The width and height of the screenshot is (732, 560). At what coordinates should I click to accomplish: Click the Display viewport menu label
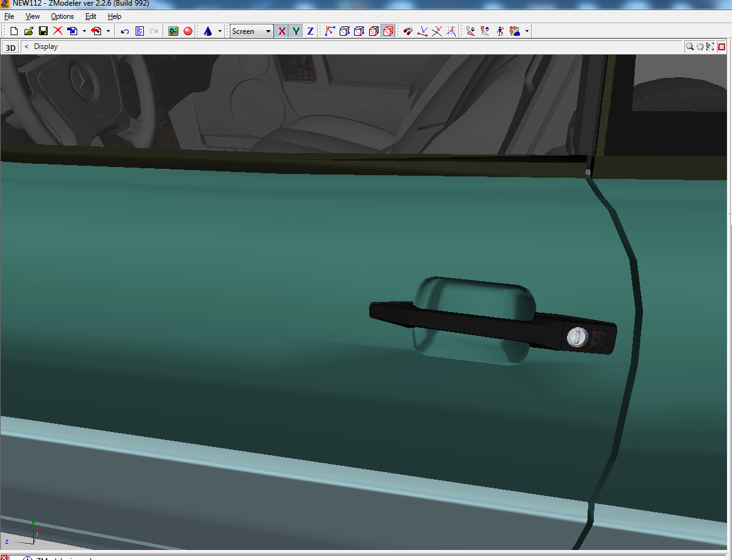(x=46, y=46)
